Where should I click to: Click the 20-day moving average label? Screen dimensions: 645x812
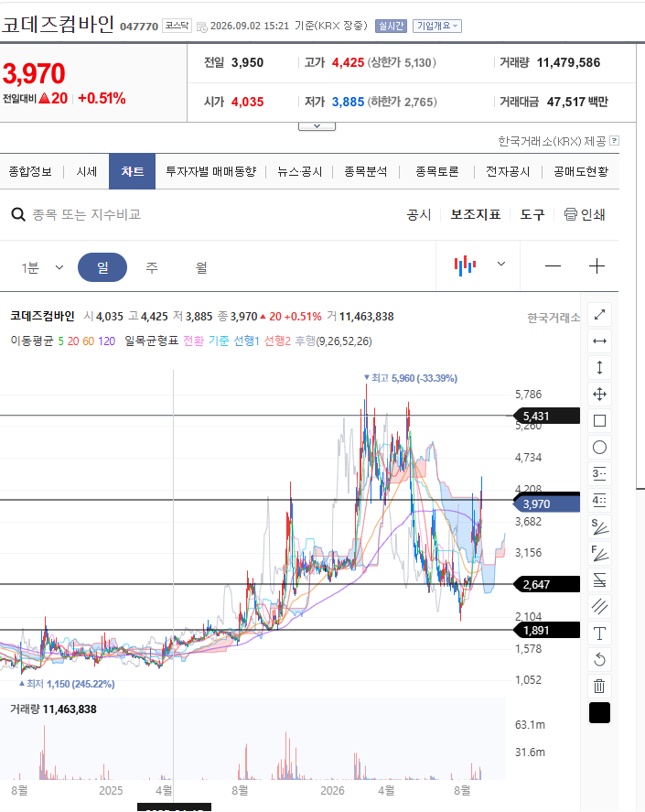pyautogui.click(x=73, y=341)
